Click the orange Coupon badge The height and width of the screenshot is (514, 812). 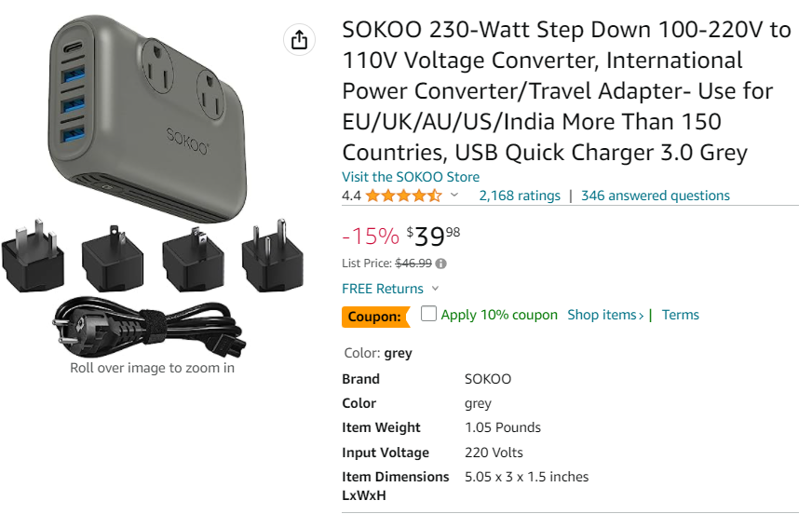click(x=376, y=317)
